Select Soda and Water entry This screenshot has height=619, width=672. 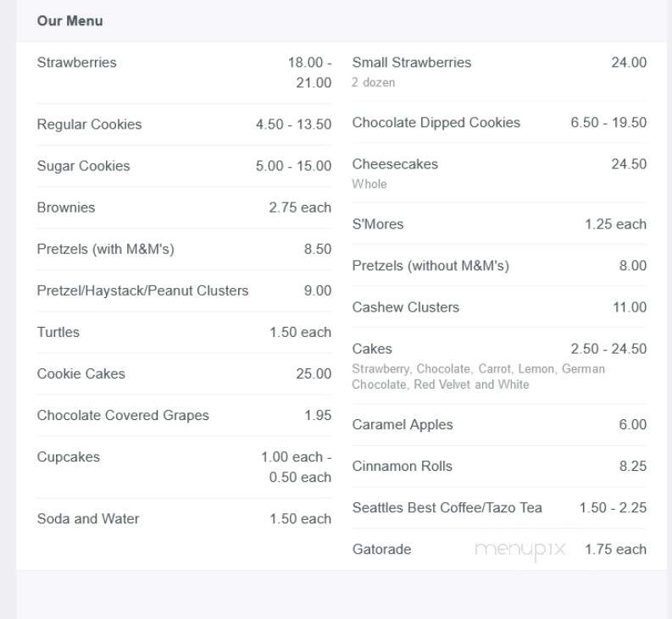point(88,519)
